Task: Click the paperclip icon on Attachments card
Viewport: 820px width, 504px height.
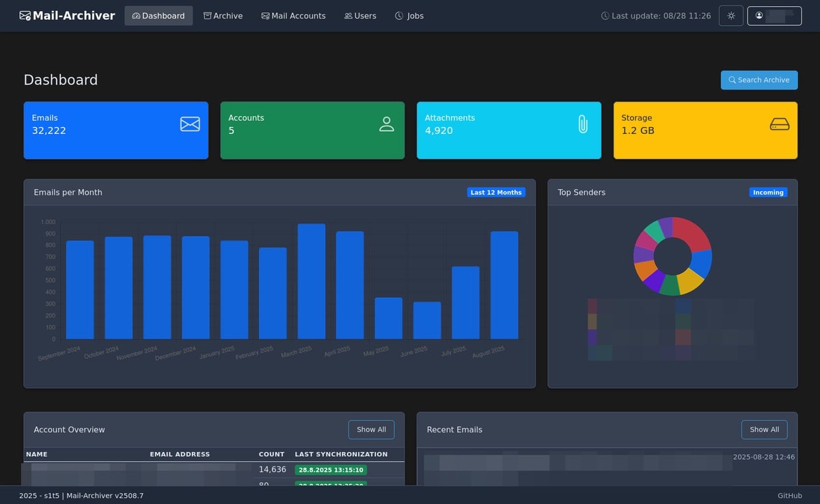Action: (x=583, y=124)
